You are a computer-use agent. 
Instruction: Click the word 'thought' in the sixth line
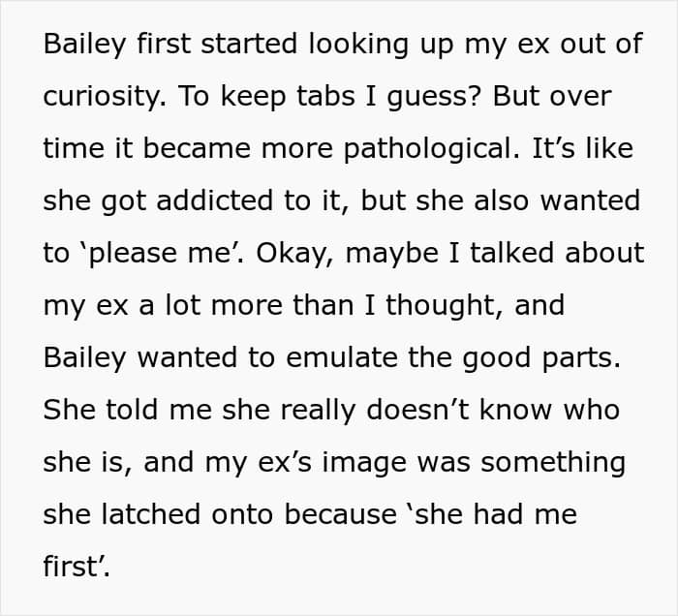445,306
